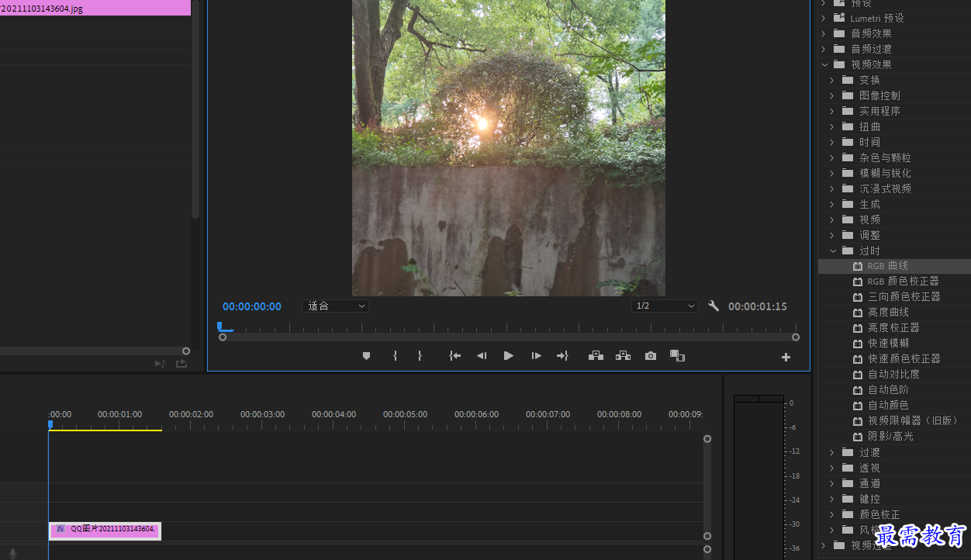Select the 20211103143604.jpg project item
971x560 pixels.
[x=95, y=9]
